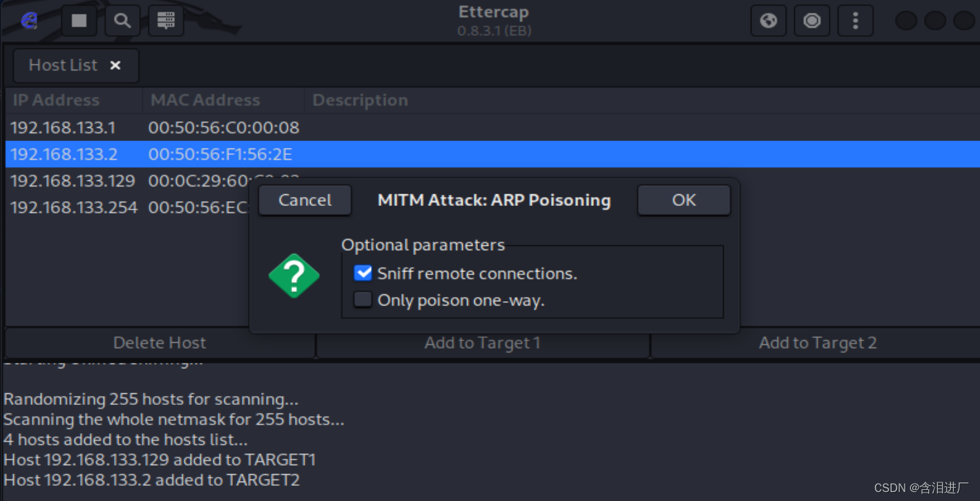Click Add to Target 1 button

click(482, 343)
